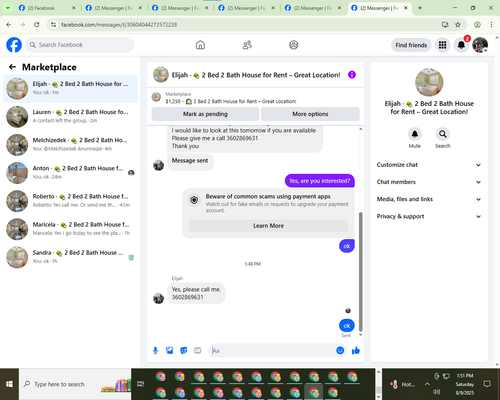Open the Facebook menu grid icon
This screenshot has height=400, width=500.
pos(442,45)
